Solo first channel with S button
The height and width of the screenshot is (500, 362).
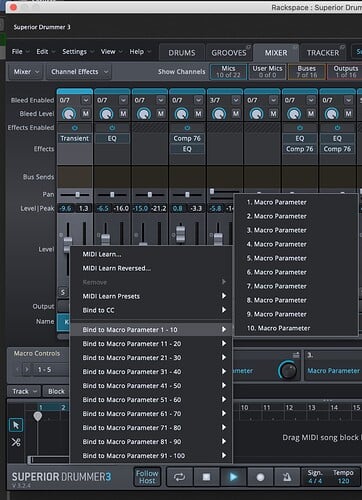click(63, 292)
